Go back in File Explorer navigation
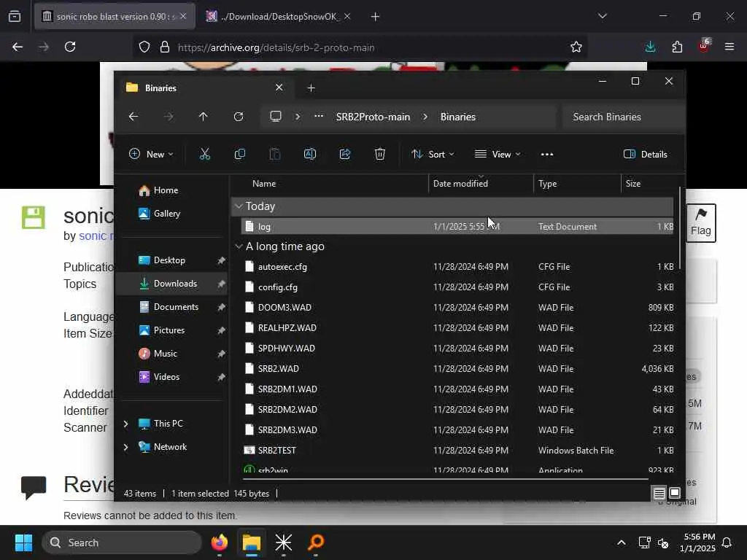The width and height of the screenshot is (747, 560). [x=133, y=117]
